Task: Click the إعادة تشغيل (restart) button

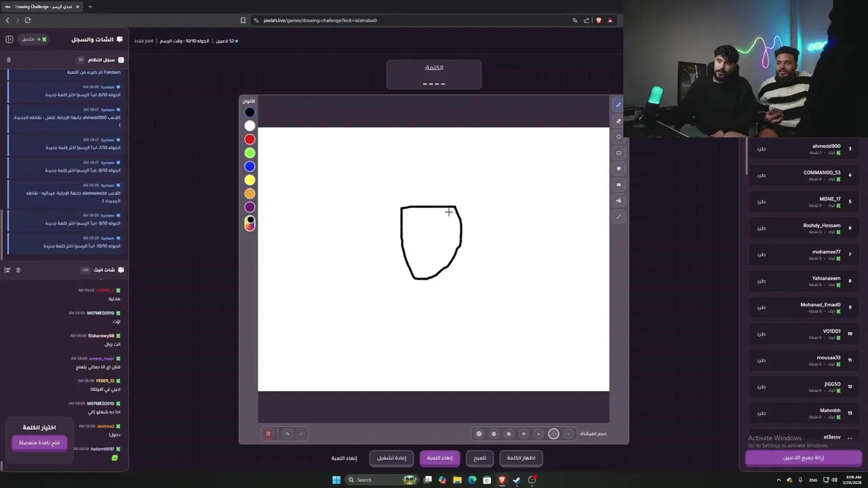Action: 391,458
